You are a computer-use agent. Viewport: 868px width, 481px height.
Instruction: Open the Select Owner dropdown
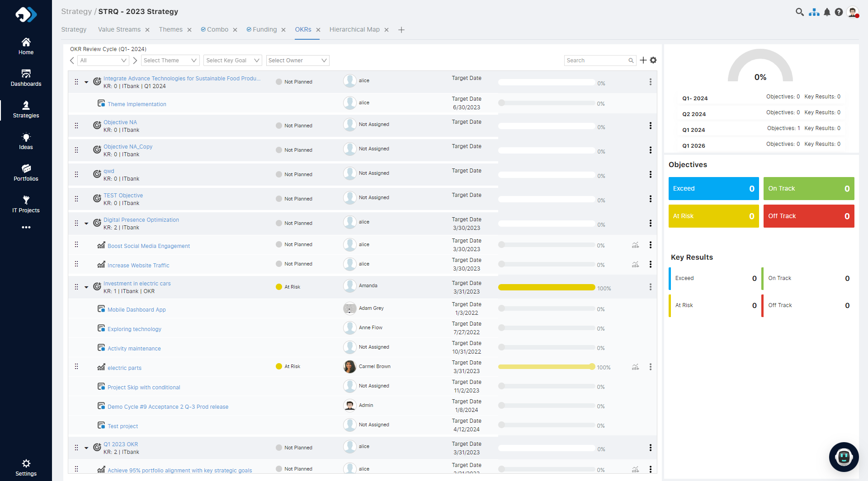(x=297, y=61)
